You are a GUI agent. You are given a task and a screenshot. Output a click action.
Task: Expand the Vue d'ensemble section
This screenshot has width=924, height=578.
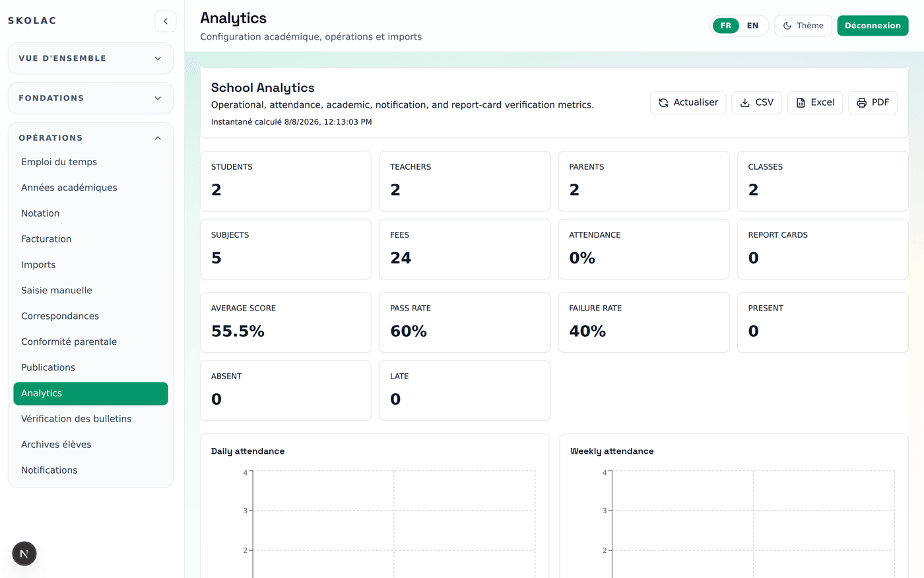(90, 58)
